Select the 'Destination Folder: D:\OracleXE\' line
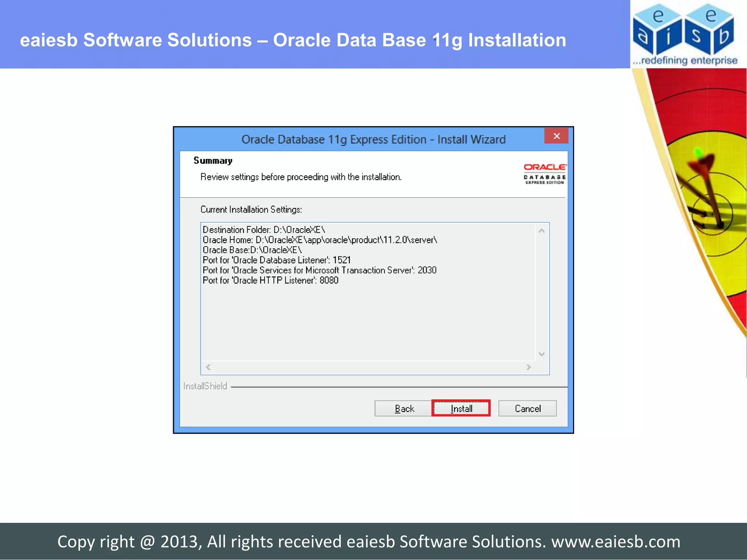The width and height of the screenshot is (747, 560). click(264, 230)
